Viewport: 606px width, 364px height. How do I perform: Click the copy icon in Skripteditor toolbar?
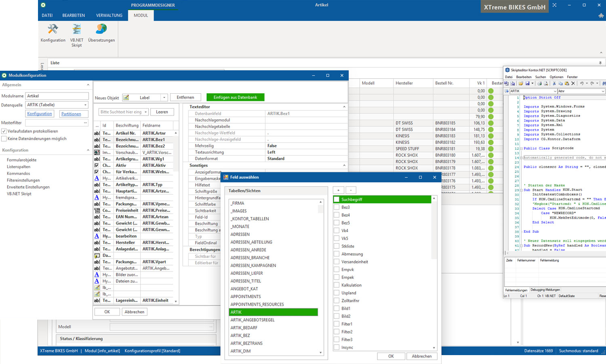[x=560, y=83]
